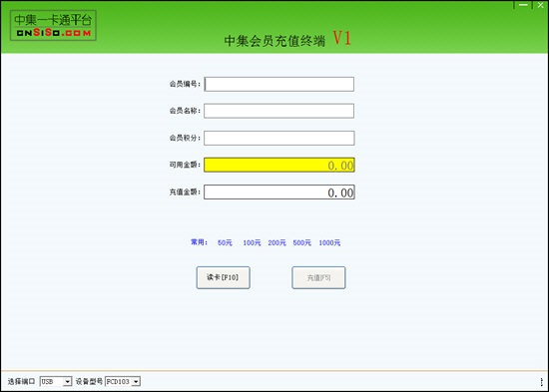Image resolution: width=549 pixels, height=392 pixels.
Task: Click the status bar resize grip dots
Action: 542,382
